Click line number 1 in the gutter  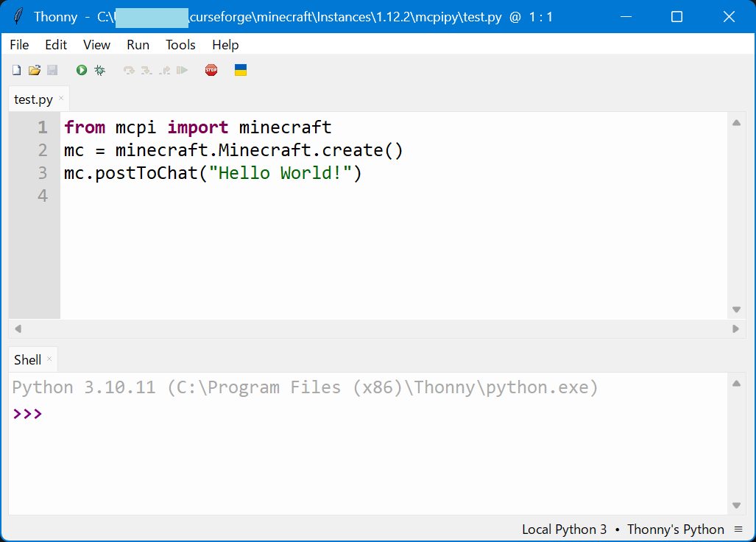(43, 127)
